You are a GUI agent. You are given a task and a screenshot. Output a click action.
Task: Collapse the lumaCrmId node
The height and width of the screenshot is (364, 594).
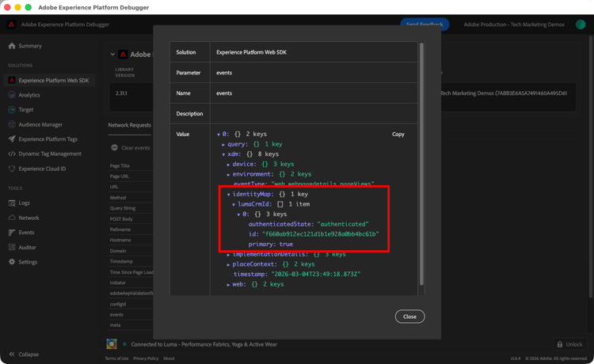[x=234, y=204]
